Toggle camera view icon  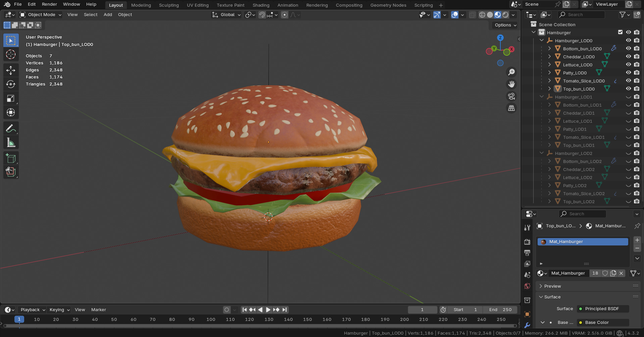click(x=511, y=96)
